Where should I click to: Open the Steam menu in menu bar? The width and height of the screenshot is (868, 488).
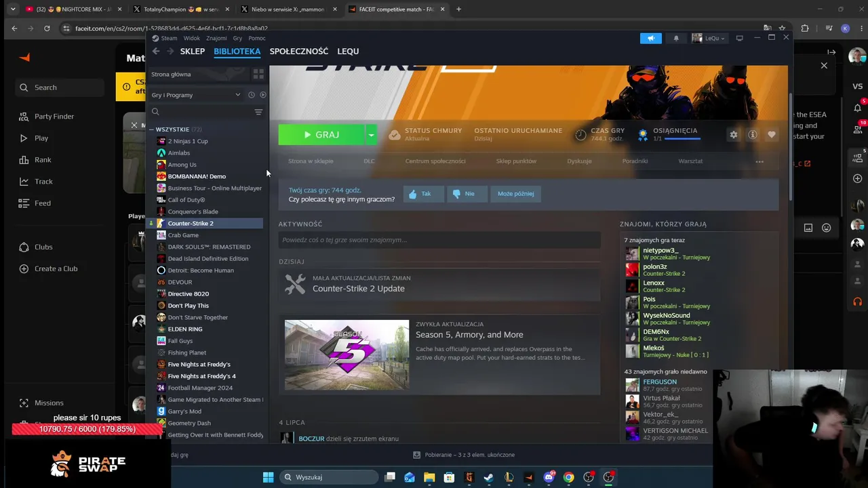point(169,38)
